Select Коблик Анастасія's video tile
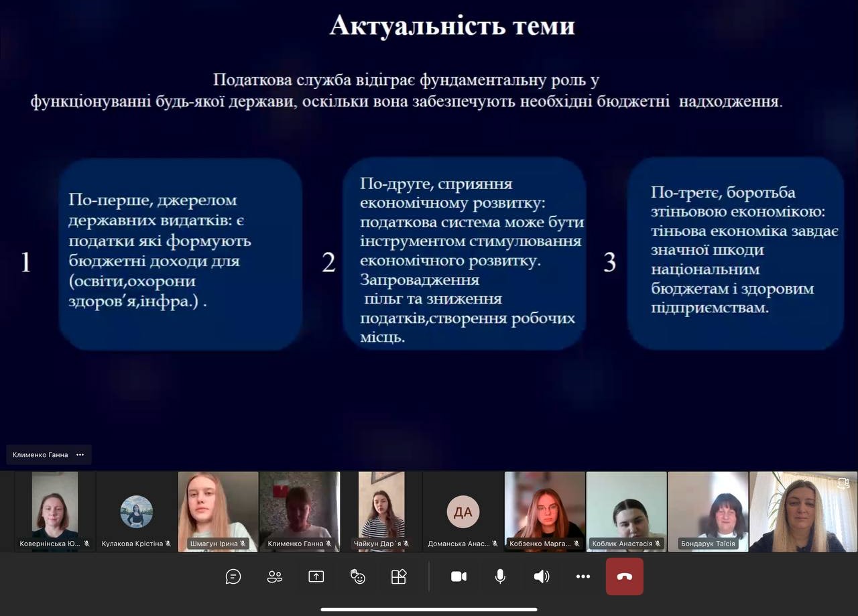Screen dimensions: 858x616 coord(626,511)
